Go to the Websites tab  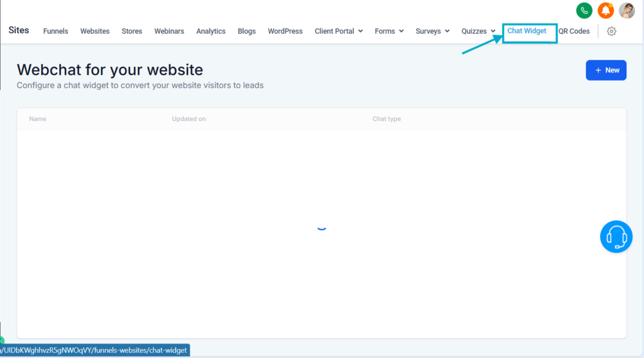point(95,31)
